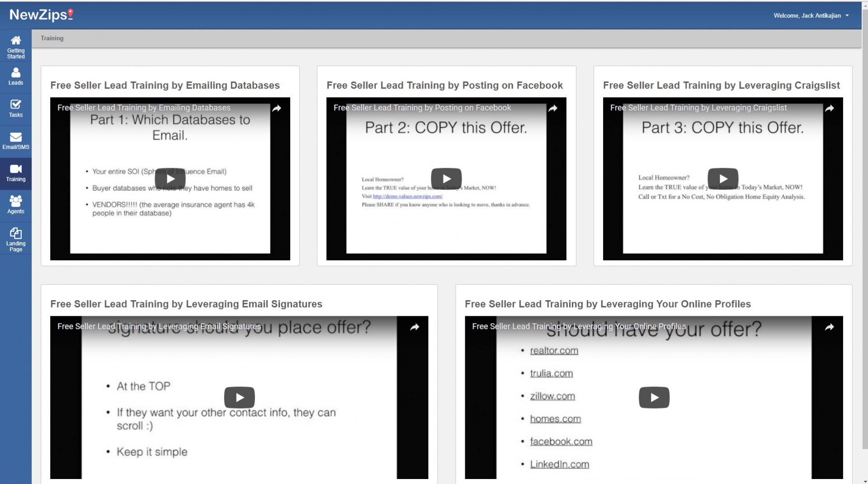Open the Agents sidebar section
This screenshot has width=868, height=484.
(x=16, y=206)
